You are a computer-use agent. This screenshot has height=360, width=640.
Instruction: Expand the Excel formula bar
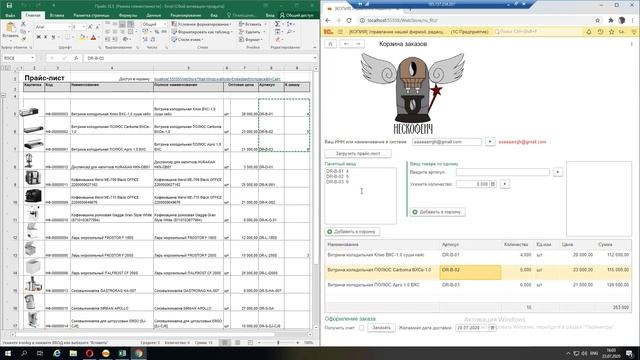[315, 58]
